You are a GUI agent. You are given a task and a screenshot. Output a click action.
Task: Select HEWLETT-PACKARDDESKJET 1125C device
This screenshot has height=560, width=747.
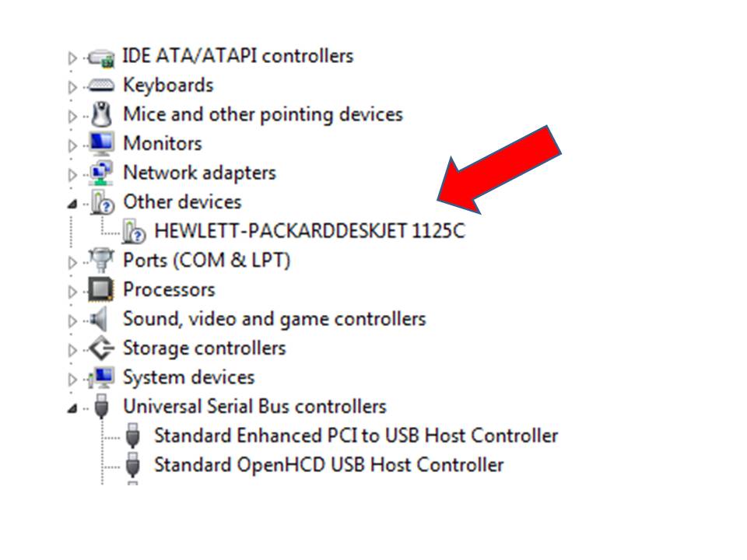pyautogui.click(x=309, y=231)
